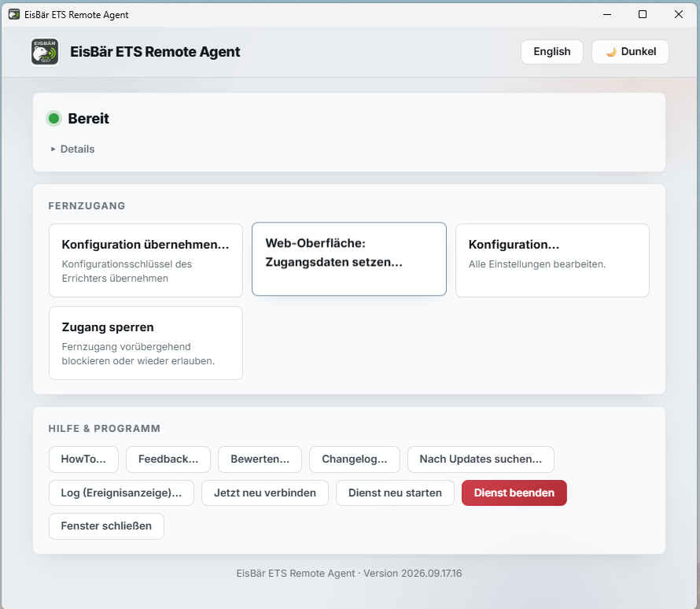The width and height of the screenshot is (700, 609).
Task: Open Web-Oberfläche Zugangsdaten setzen card
Action: click(349, 259)
